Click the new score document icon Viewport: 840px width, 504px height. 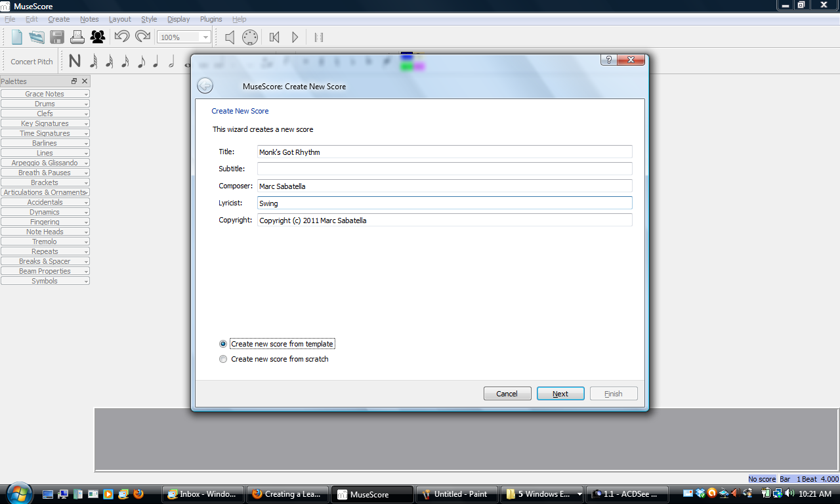point(16,37)
